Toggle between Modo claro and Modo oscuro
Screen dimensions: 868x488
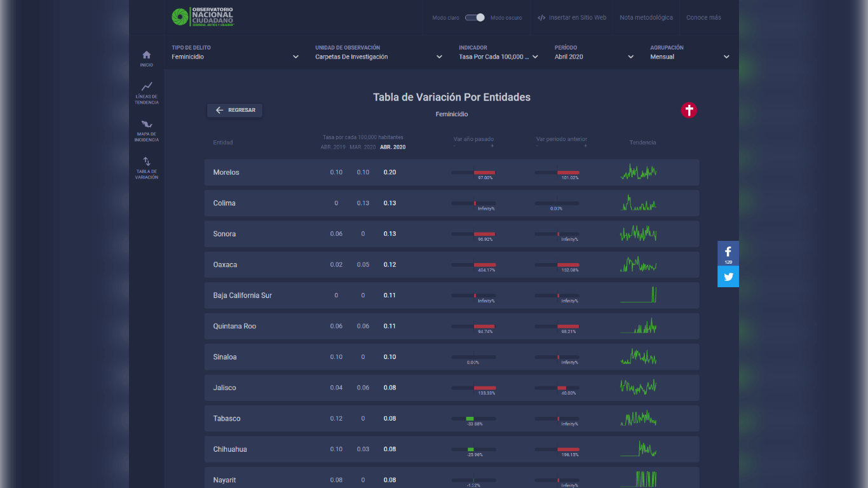pos(475,18)
